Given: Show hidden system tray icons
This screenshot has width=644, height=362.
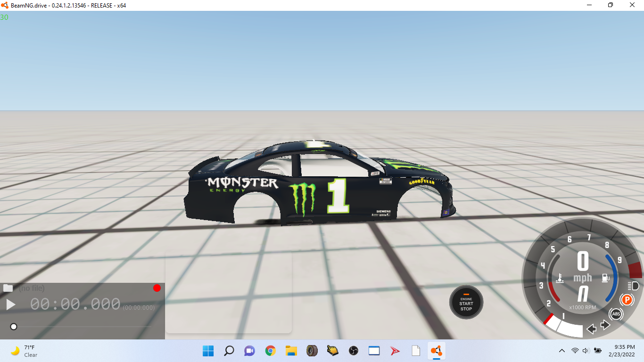Looking at the screenshot, I should pos(562,351).
